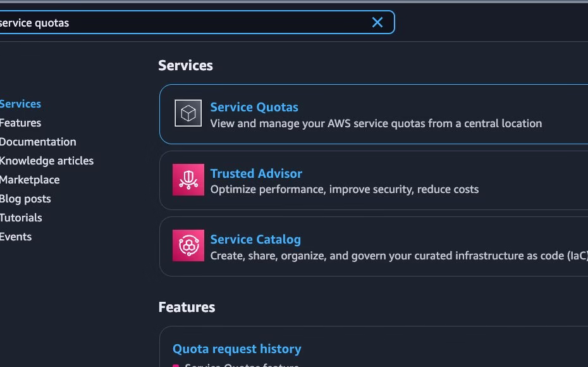
Task: Click the Trusted Advisor description text
Action: pos(344,189)
